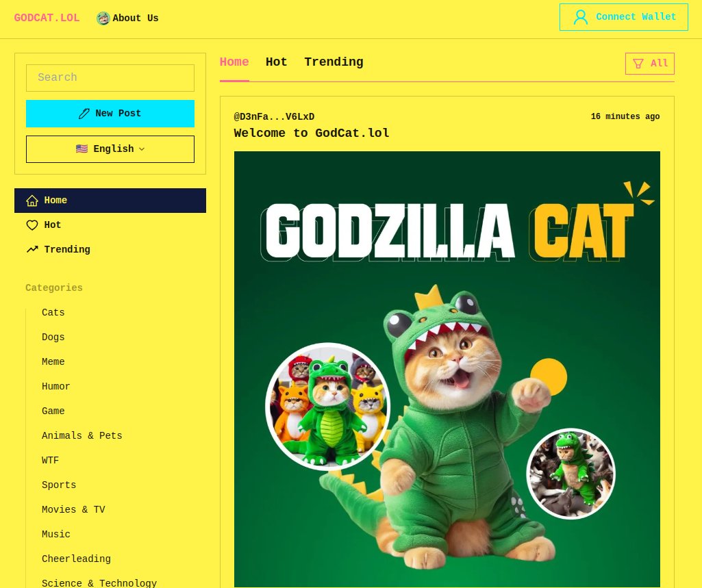Click the cat avatar icon beside About Us

coord(103,18)
